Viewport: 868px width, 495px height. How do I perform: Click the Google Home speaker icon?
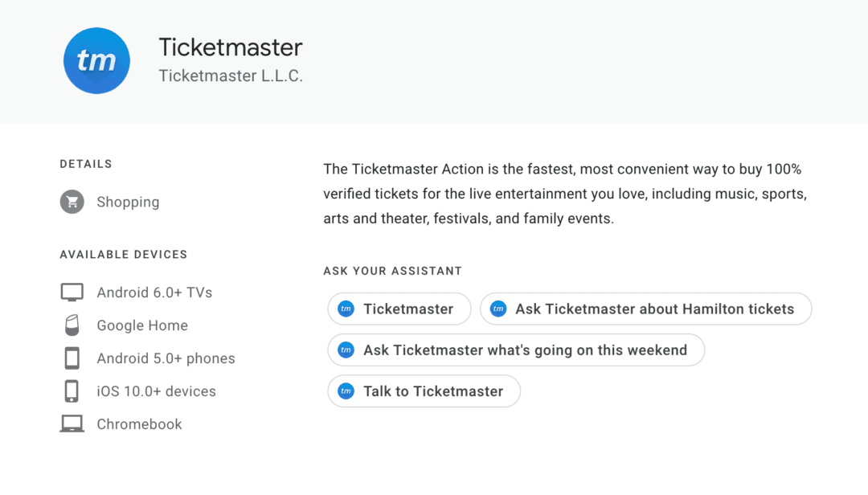tap(72, 325)
